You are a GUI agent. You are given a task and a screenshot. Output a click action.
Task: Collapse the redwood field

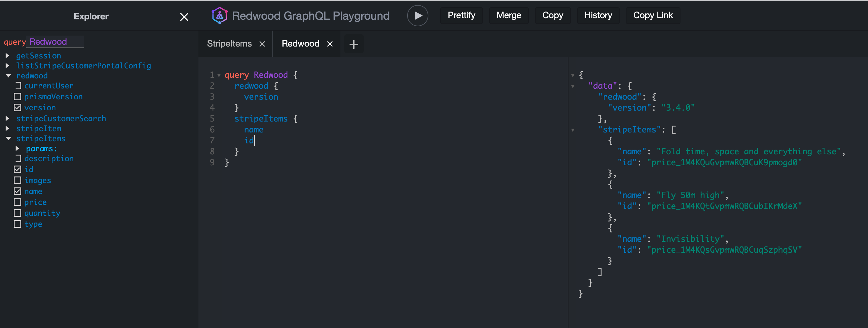click(8, 76)
